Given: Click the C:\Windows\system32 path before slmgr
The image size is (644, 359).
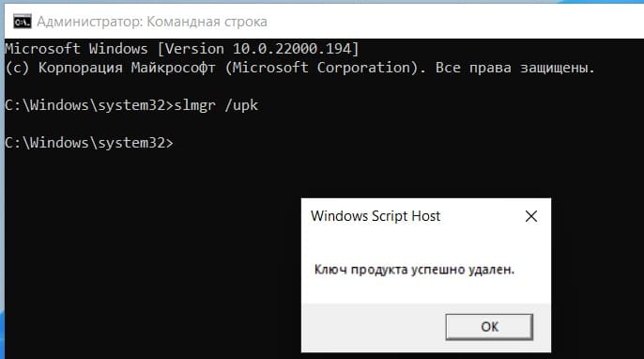Looking at the screenshot, I should pyautogui.click(x=85, y=105).
